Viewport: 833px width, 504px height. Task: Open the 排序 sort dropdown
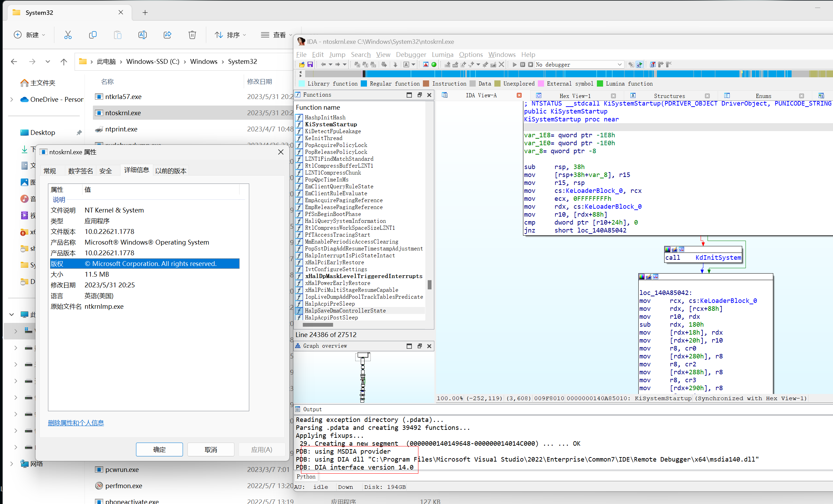point(230,35)
